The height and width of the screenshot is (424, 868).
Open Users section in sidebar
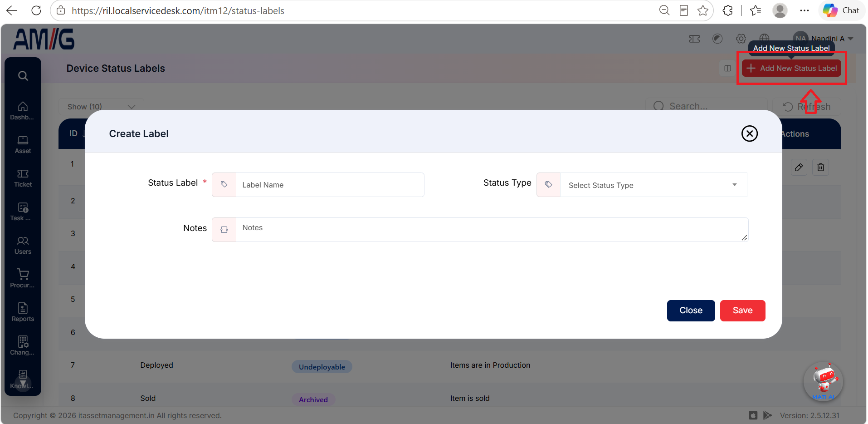click(23, 245)
